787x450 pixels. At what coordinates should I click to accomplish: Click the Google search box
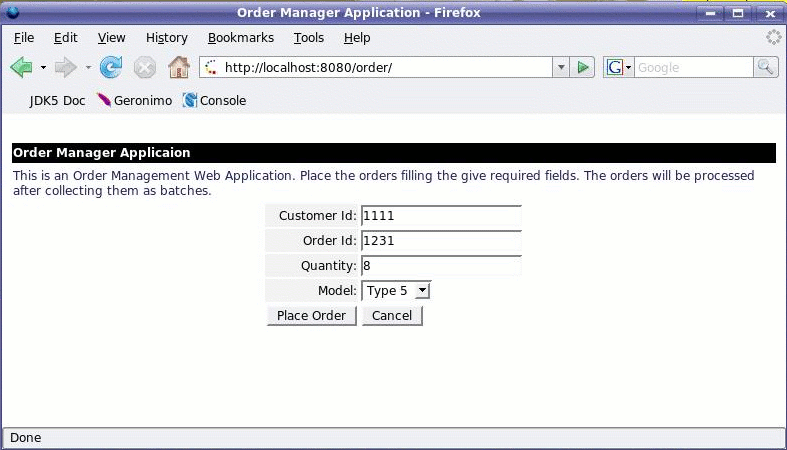[694, 67]
